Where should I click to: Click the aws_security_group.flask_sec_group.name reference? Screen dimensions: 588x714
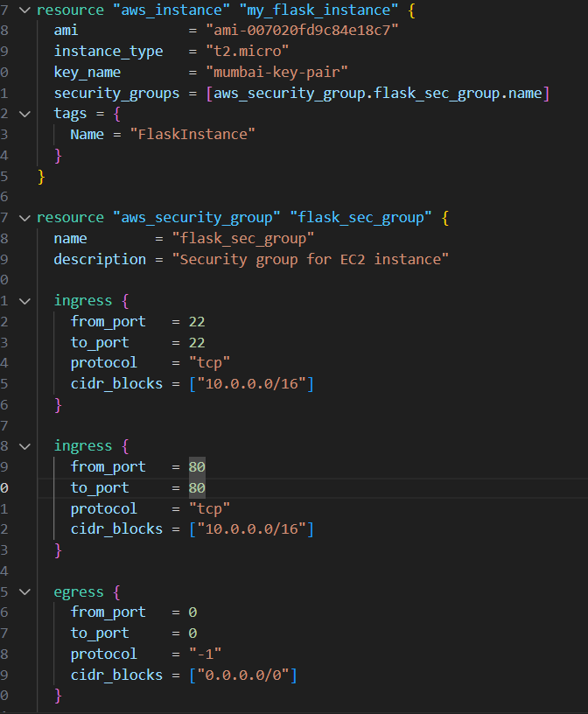point(378,94)
